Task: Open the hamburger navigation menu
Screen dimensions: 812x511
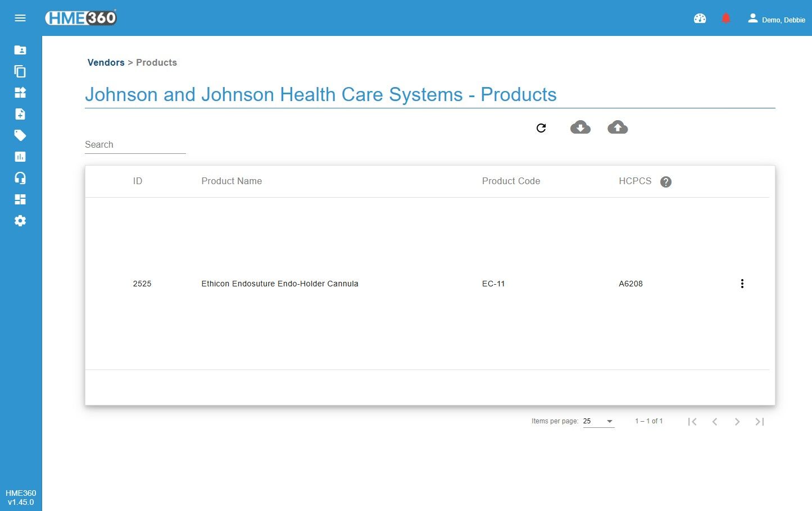Action: click(x=20, y=18)
